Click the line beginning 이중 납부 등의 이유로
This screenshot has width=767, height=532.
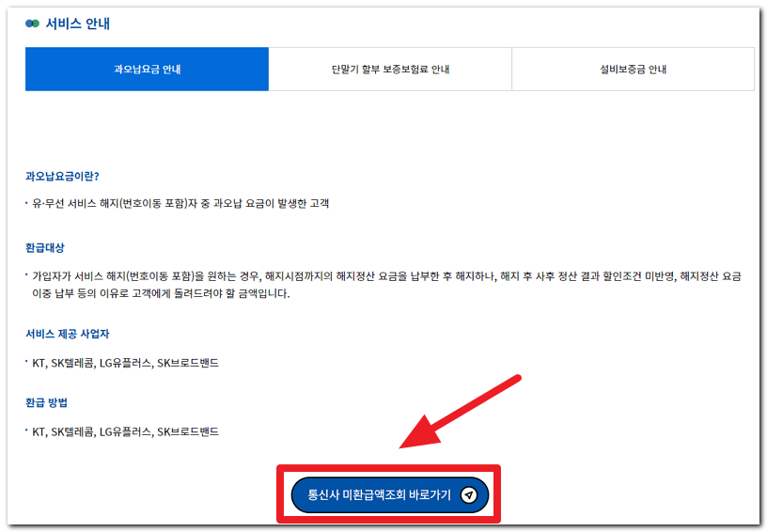[x=162, y=293]
